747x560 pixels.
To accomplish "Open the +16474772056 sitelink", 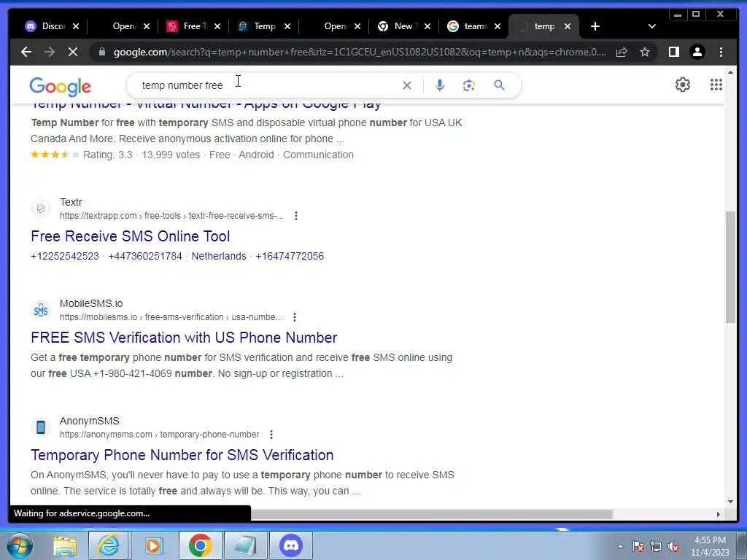I will click(290, 256).
